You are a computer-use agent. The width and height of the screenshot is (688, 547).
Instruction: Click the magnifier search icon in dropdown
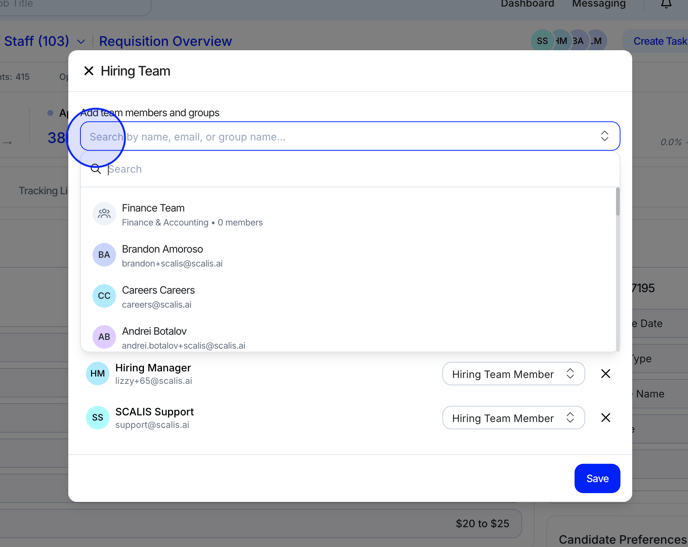point(96,169)
